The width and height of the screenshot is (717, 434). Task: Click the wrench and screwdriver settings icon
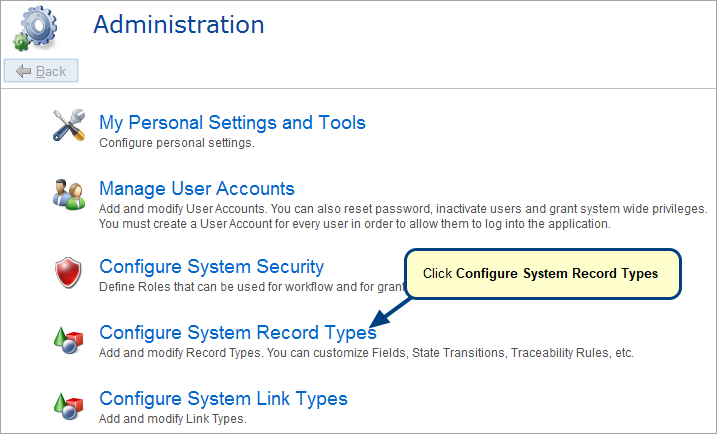69,126
